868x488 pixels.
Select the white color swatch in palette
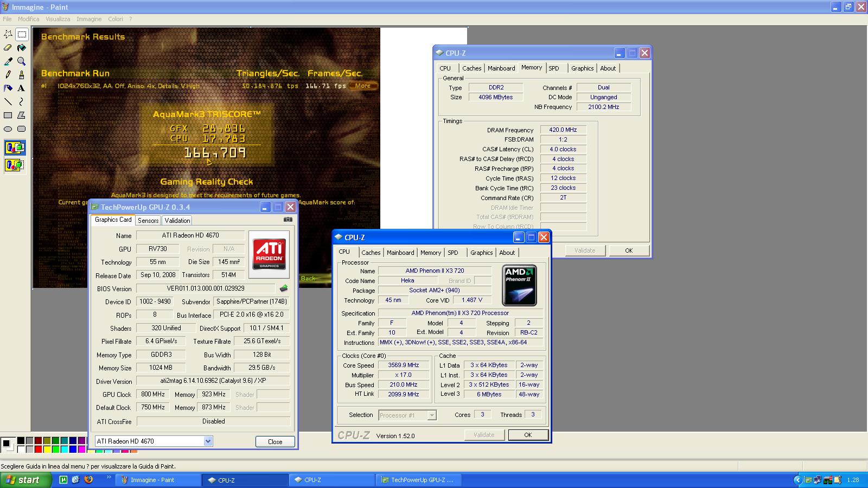[x=21, y=449]
